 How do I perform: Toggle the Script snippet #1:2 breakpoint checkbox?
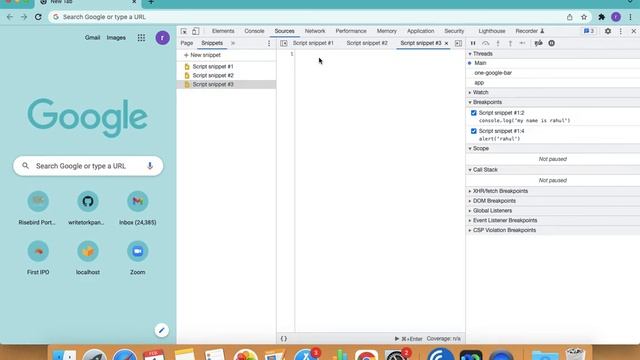473,113
